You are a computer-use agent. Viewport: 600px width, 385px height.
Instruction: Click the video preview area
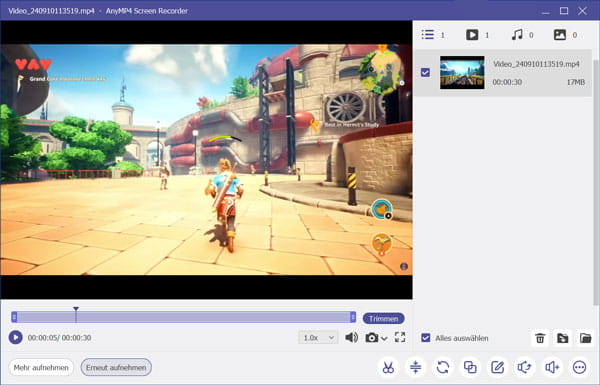click(x=206, y=160)
